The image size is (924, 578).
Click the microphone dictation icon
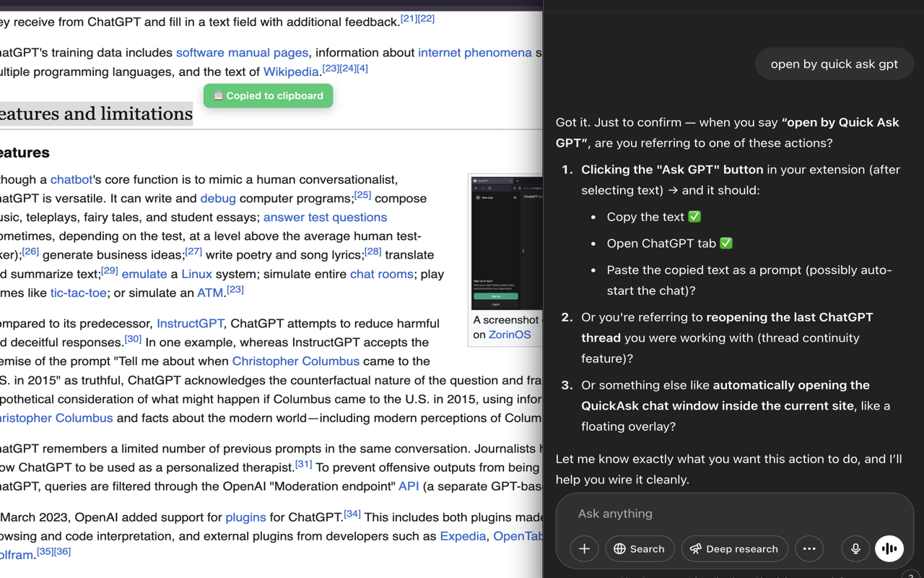(x=855, y=548)
